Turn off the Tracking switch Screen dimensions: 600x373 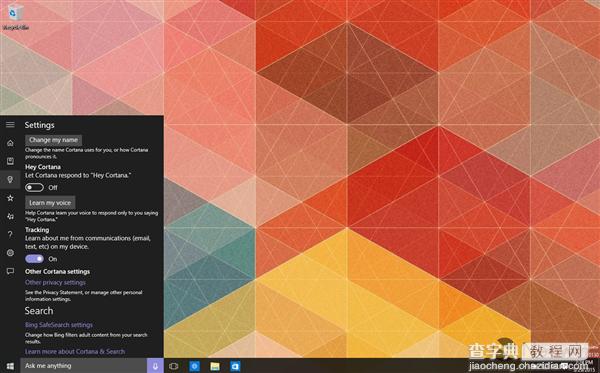point(34,259)
